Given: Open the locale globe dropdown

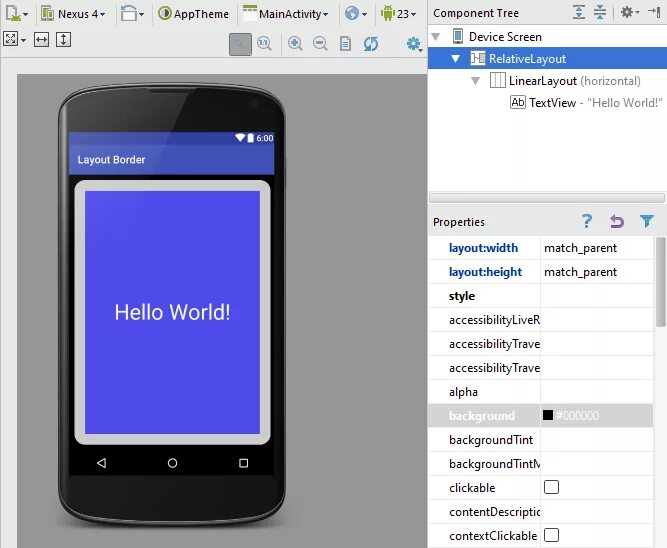Looking at the screenshot, I should (x=356, y=14).
